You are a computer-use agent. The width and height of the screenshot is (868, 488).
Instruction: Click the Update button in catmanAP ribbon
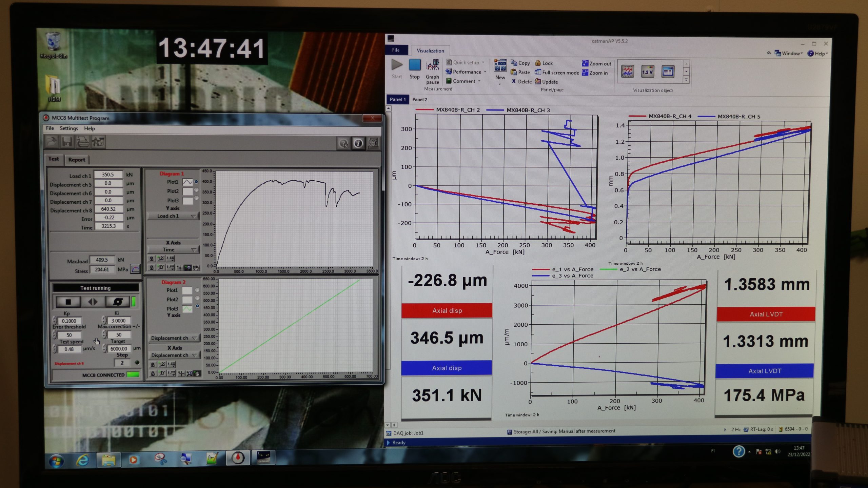pos(546,82)
